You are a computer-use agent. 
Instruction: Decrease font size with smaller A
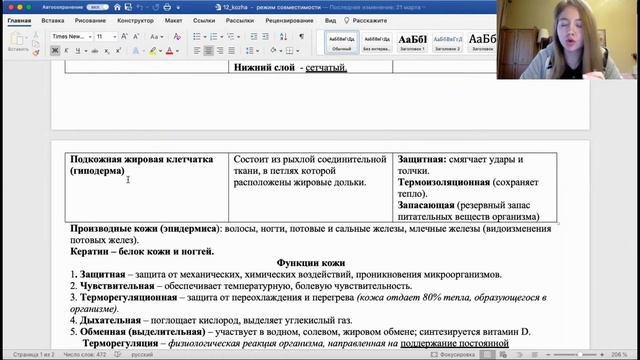137,37
